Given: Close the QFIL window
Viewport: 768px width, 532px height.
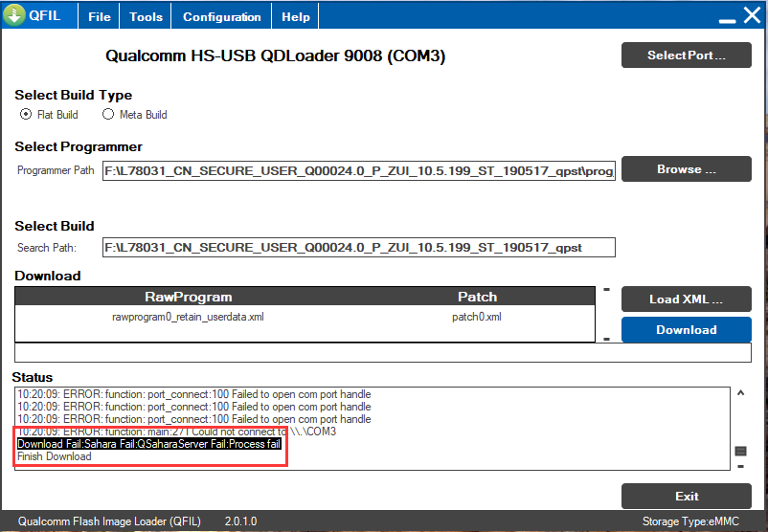Looking at the screenshot, I should click(x=752, y=15).
